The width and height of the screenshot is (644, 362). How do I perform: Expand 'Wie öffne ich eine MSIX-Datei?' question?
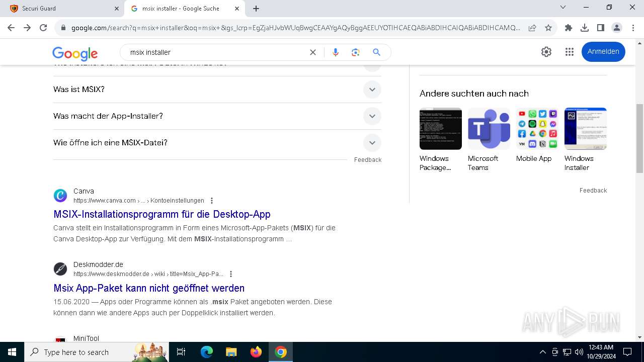pyautogui.click(x=217, y=143)
